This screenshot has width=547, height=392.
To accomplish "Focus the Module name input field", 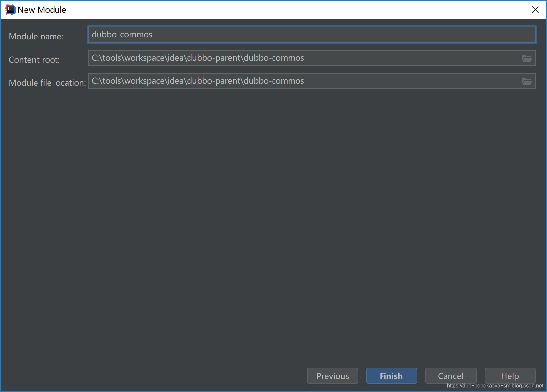I will pos(312,35).
